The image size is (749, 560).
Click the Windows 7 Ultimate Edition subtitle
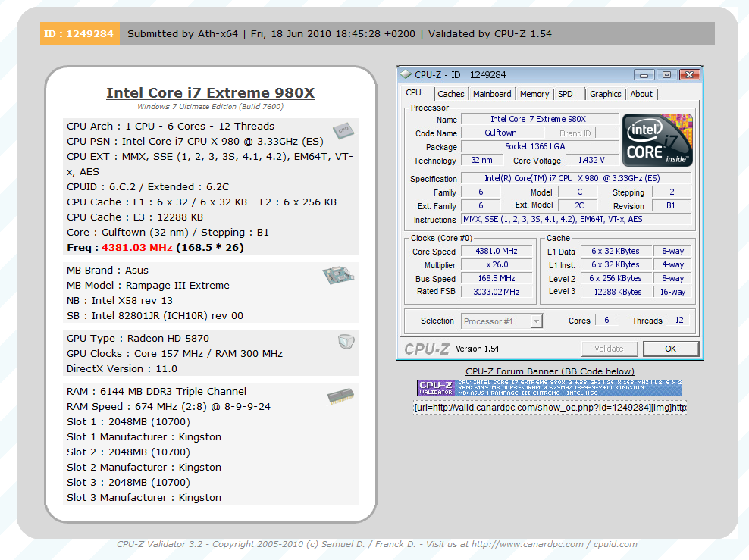[210, 106]
